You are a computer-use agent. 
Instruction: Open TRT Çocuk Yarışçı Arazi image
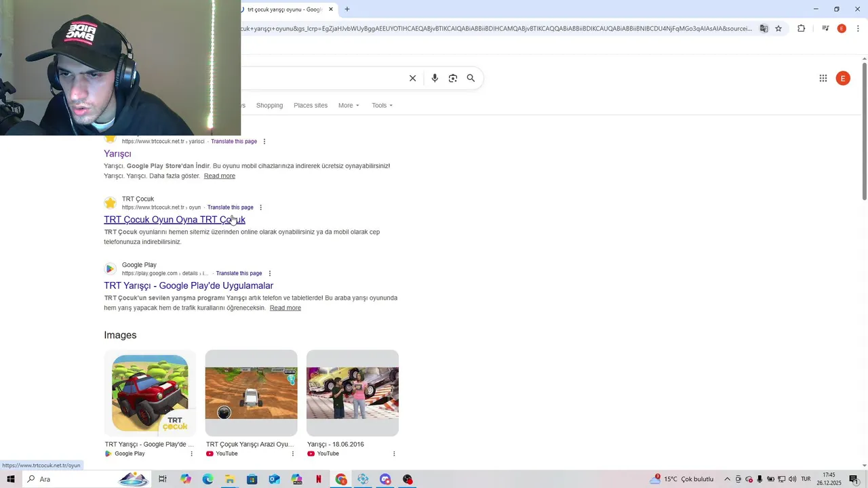(x=251, y=393)
